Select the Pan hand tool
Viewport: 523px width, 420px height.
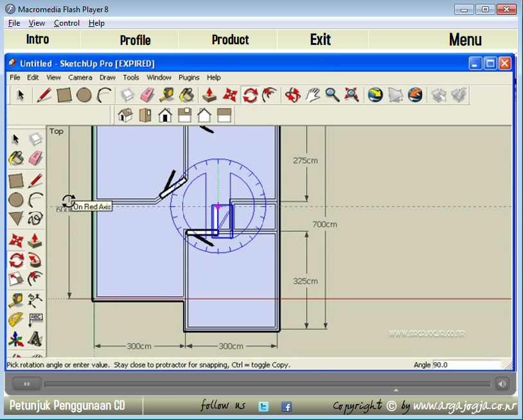(312, 95)
